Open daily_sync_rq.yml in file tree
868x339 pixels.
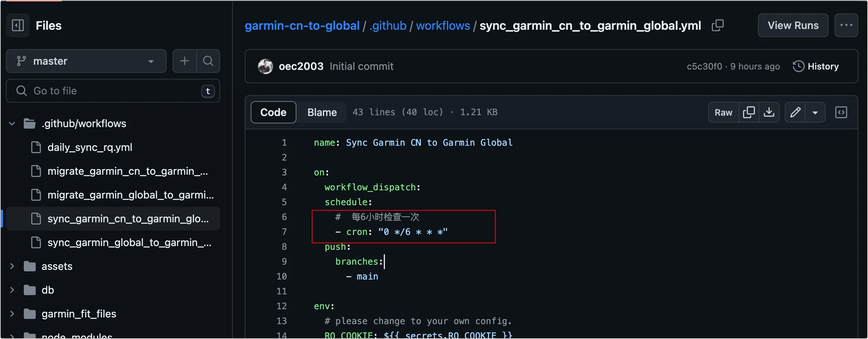pyautogui.click(x=90, y=147)
